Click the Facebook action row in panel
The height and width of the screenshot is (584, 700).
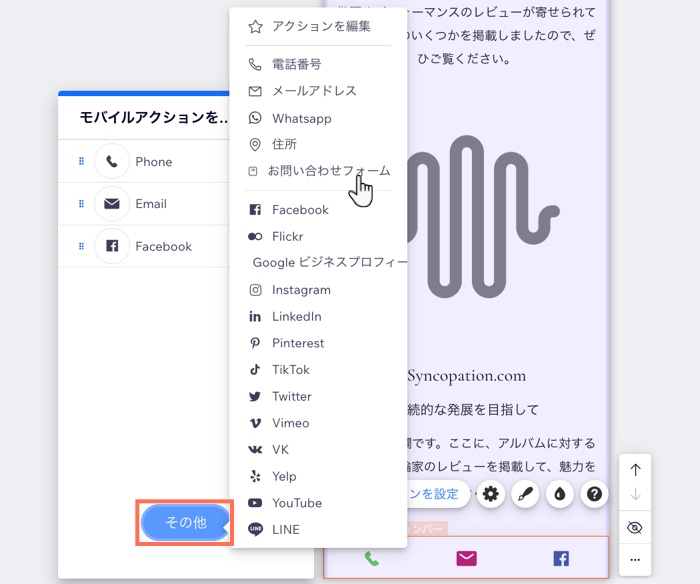[x=163, y=246]
